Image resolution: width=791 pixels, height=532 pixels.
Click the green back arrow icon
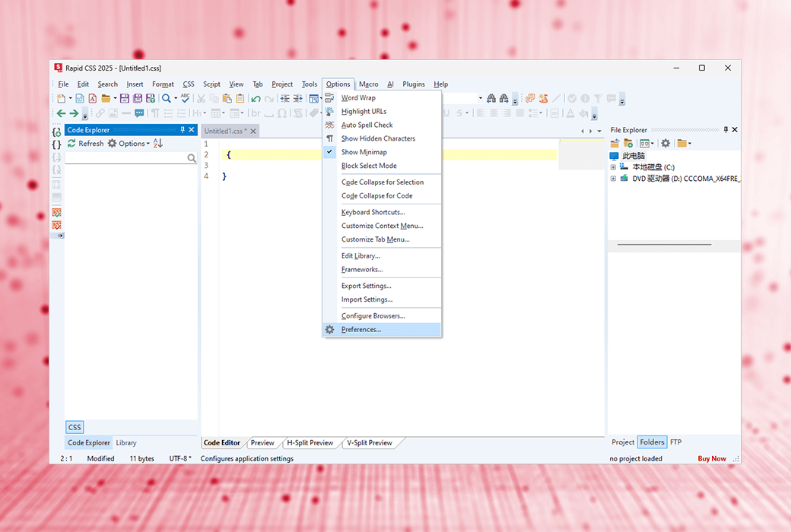pyautogui.click(x=61, y=113)
